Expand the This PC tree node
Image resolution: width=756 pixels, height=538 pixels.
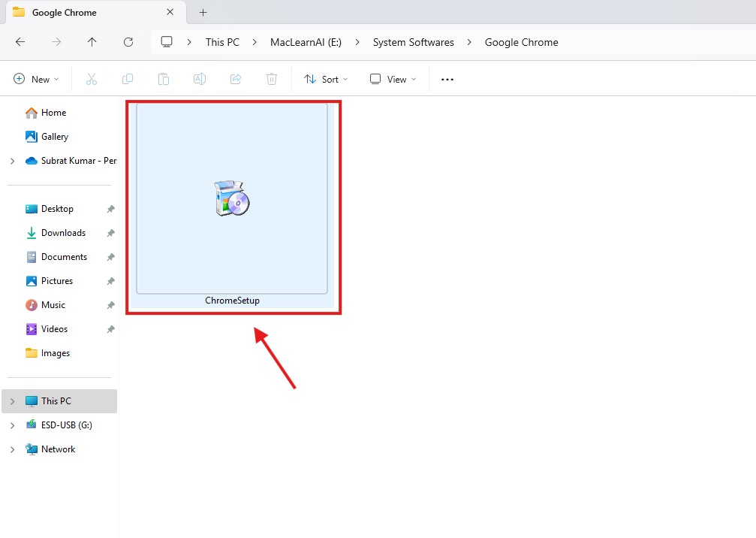coord(12,401)
